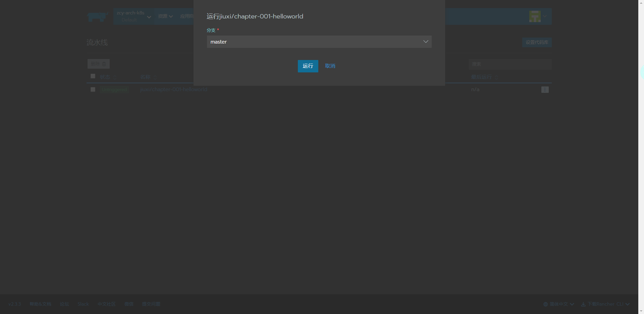
Task: Click the Rancher cow logo
Action: [x=98, y=16]
